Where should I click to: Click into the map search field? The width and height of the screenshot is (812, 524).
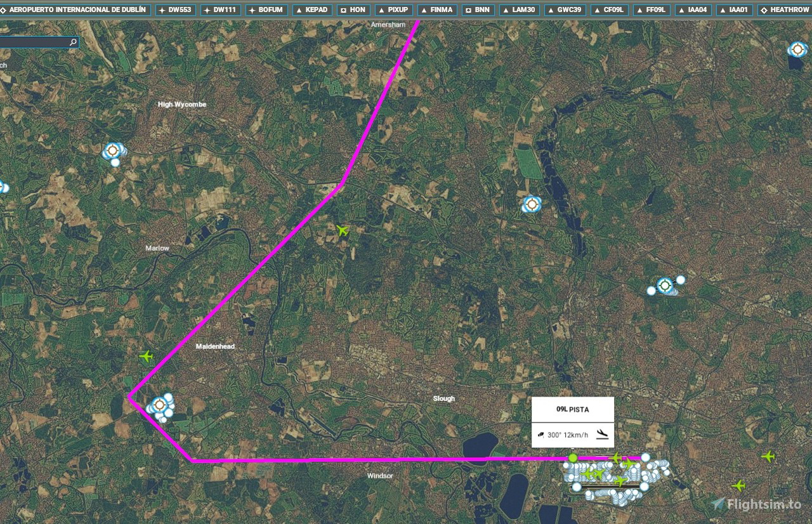(x=35, y=43)
